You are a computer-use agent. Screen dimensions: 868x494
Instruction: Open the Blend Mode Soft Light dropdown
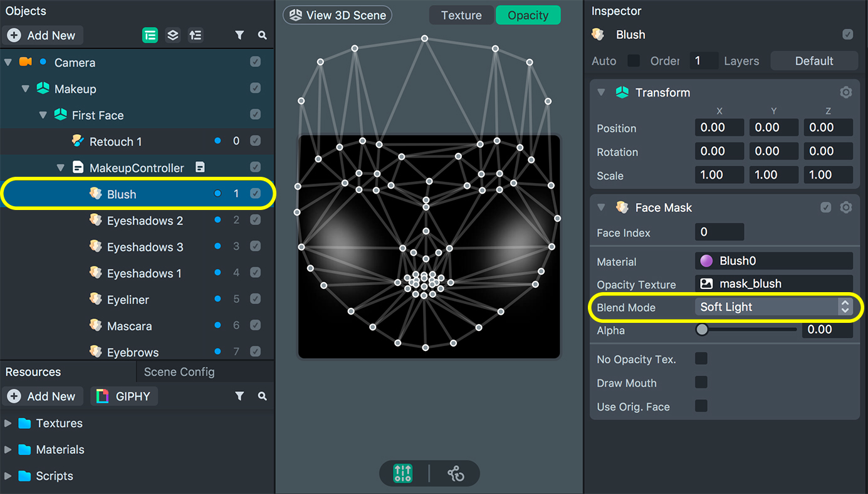[773, 307]
